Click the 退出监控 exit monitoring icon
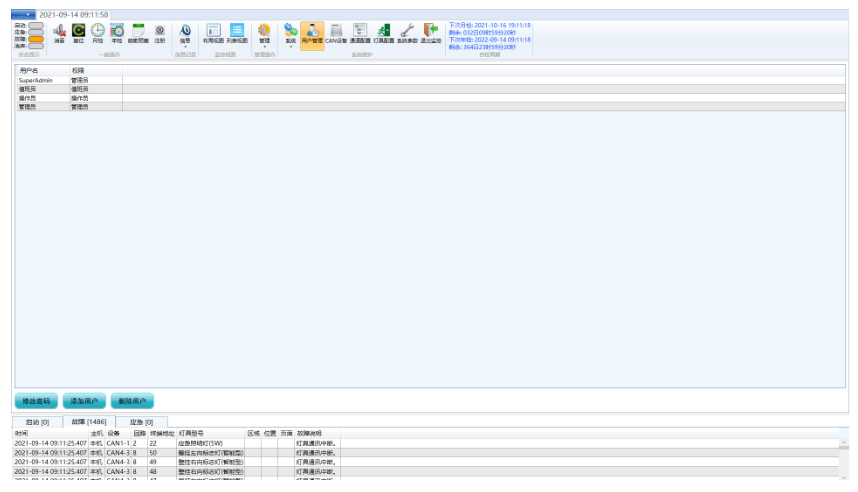 pyautogui.click(x=430, y=32)
